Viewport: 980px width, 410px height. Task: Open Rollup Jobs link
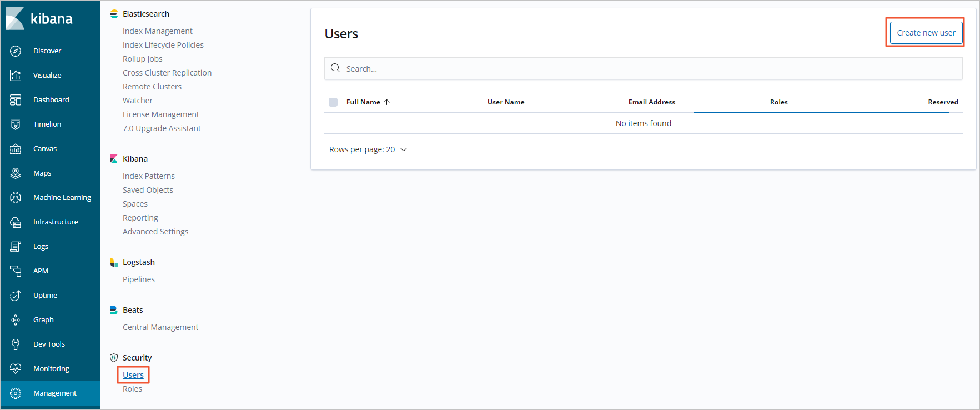click(x=143, y=59)
